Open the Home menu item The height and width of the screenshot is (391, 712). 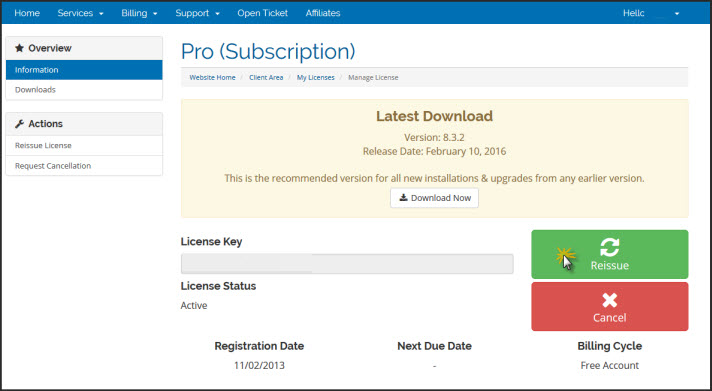27,13
